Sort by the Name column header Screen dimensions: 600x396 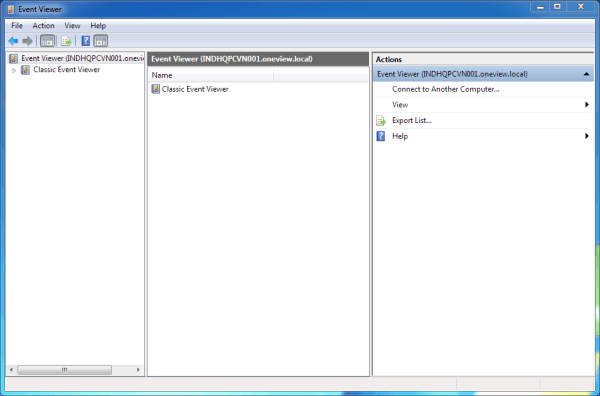(x=210, y=75)
